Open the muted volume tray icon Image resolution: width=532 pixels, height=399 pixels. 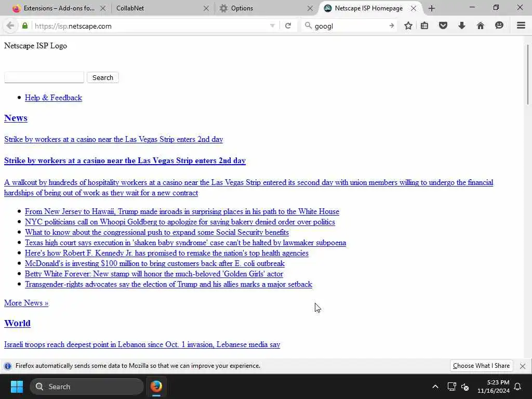465,387
